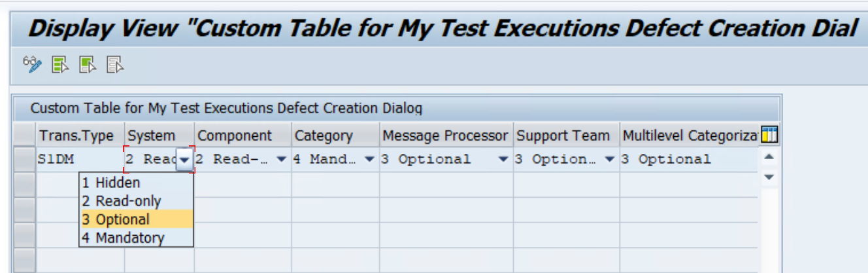Image resolution: width=868 pixels, height=273 pixels.
Task: Toggle Display/Change mode with glasses-pencil icon
Action: click(31, 64)
